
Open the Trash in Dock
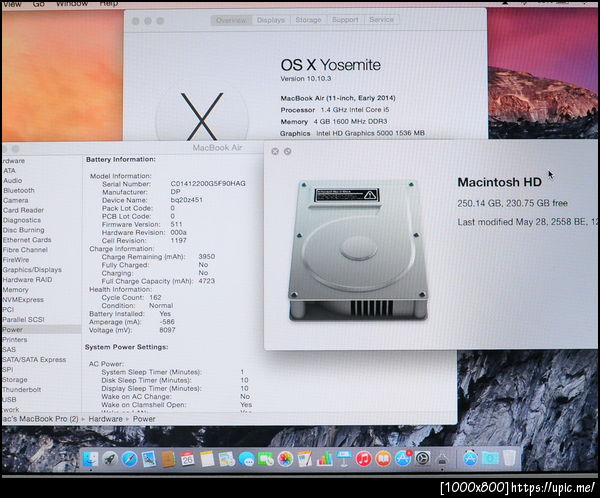click(509, 459)
